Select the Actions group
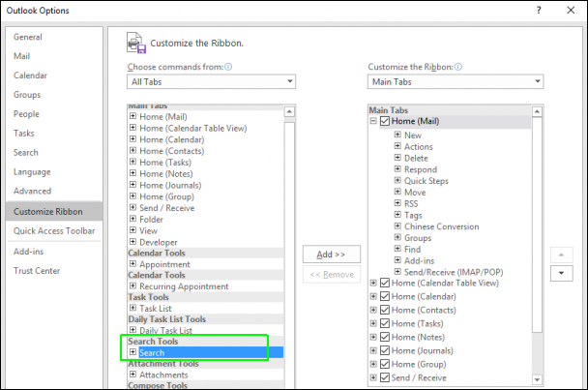The width and height of the screenshot is (588, 390). [x=419, y=146]
